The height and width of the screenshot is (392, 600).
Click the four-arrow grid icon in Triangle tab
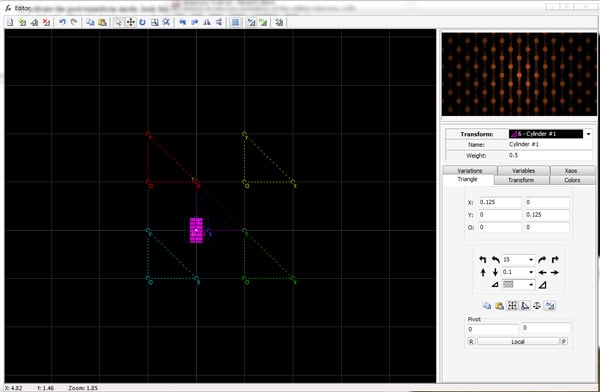[x=512, y=305]
